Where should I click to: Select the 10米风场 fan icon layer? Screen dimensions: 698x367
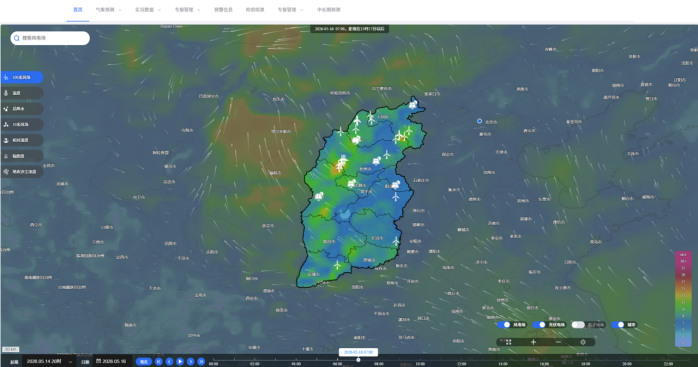pyautogui.click(x=22, y=124)
